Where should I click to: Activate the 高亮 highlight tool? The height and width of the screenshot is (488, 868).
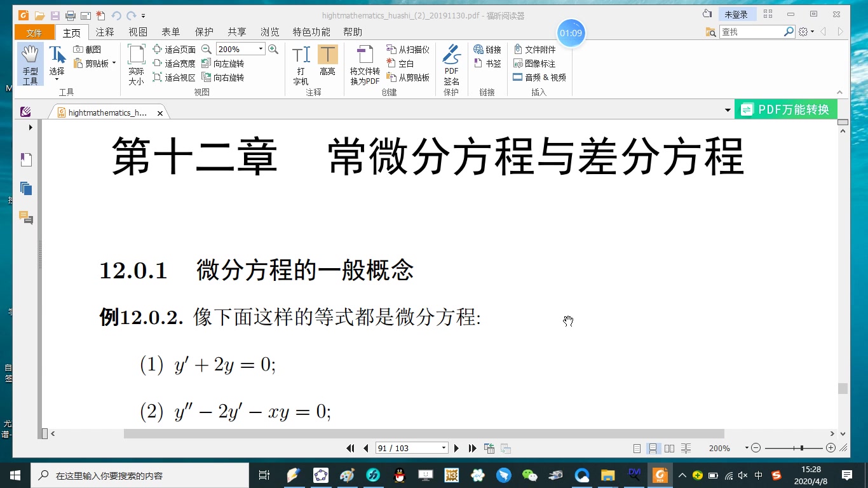[328, 60]
